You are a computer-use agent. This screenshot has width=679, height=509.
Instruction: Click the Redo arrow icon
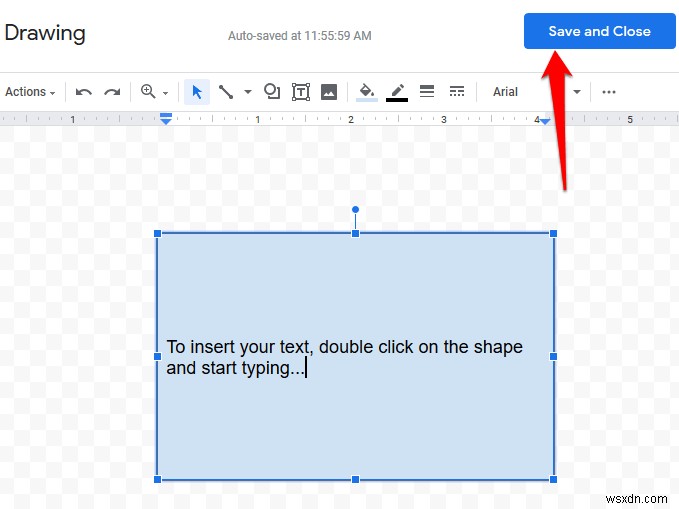pyautogui.click(x=112, y=92)
